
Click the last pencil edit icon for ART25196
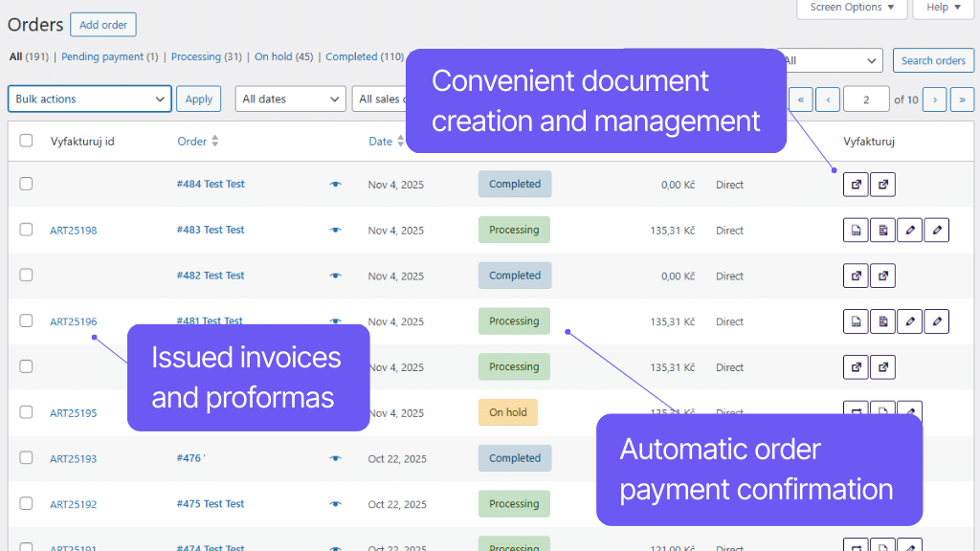tap(937, 321)
